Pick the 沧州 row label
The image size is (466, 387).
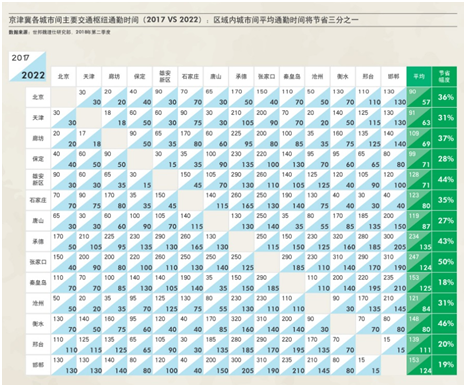(x=38, y=303)
